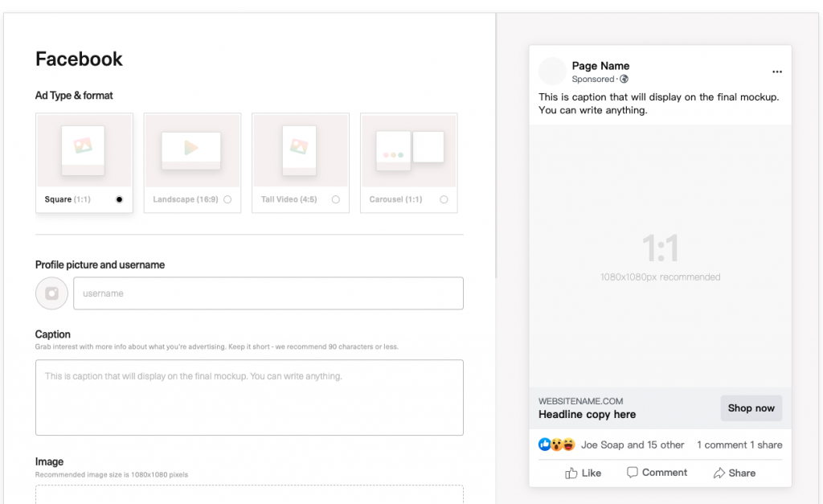The height and width of the screenshot is (504, 823).
Task: Click inside the Caption text area
Action: pyautogui.click(x=249, y=397)
